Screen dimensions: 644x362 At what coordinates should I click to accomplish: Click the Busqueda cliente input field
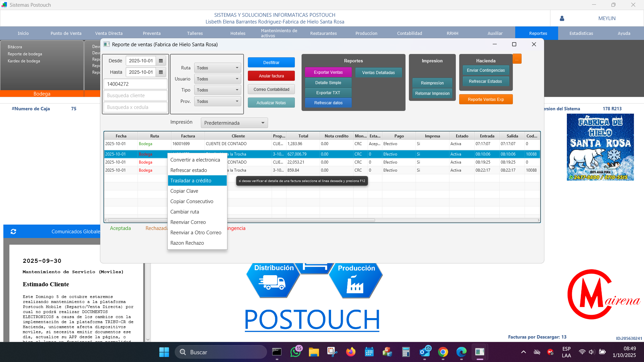pyautogui.click(x=135, y=96)
